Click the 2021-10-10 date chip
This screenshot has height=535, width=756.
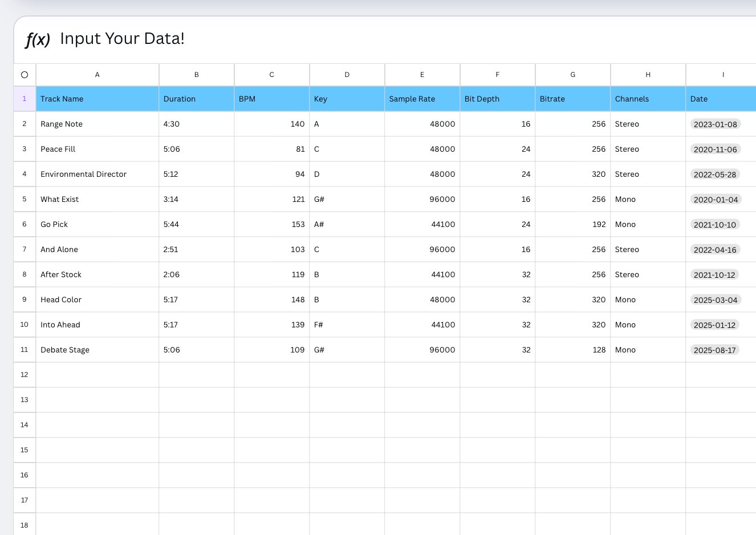715,225
